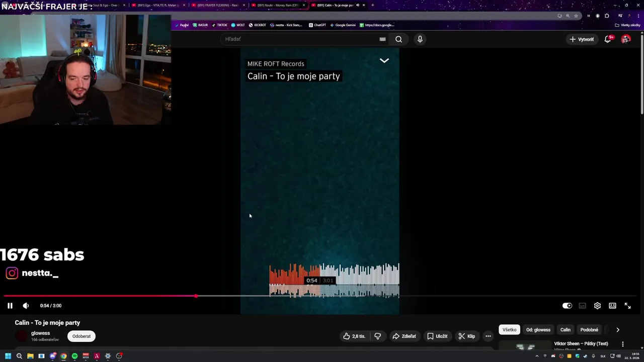Open the Google Gemini bookmark

coord(343,25)
